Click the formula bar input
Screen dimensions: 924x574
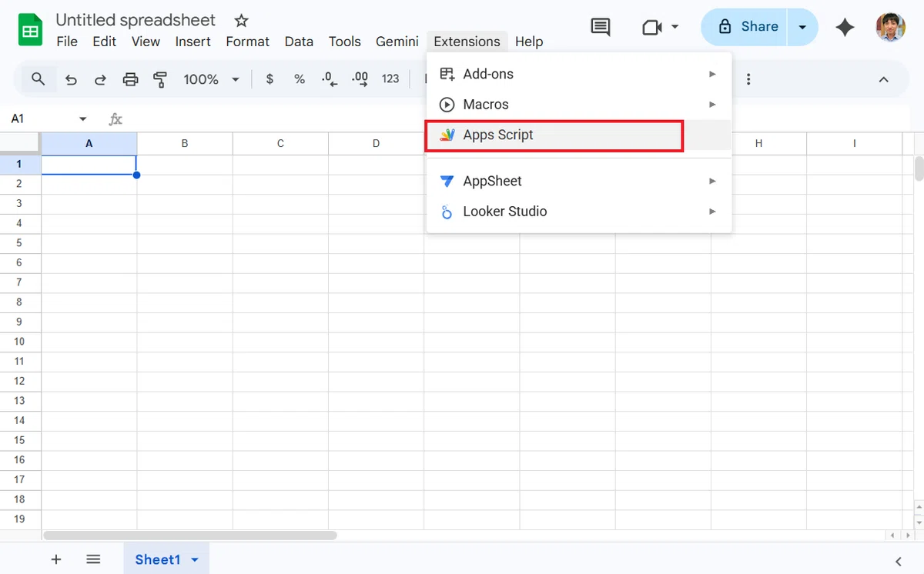(516, 119)
